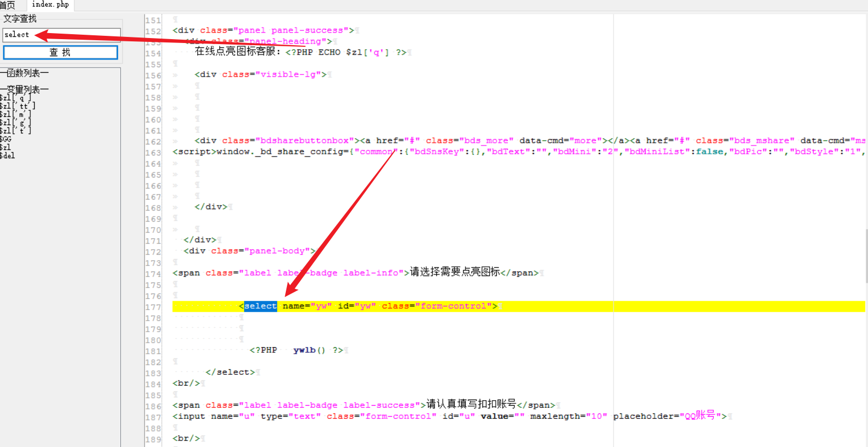Pick variable $zl['g'] in the variable list
Screen dimensions: 868x447
coord(15,122)
